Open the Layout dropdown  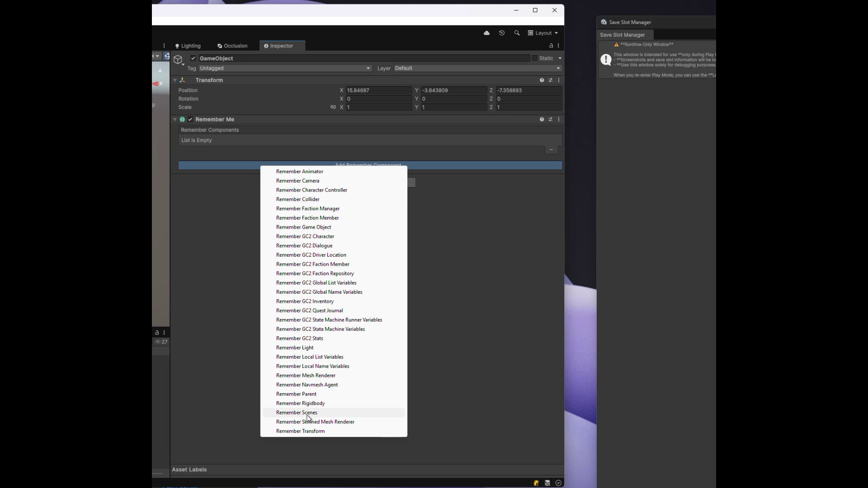(x=543, y=33)
